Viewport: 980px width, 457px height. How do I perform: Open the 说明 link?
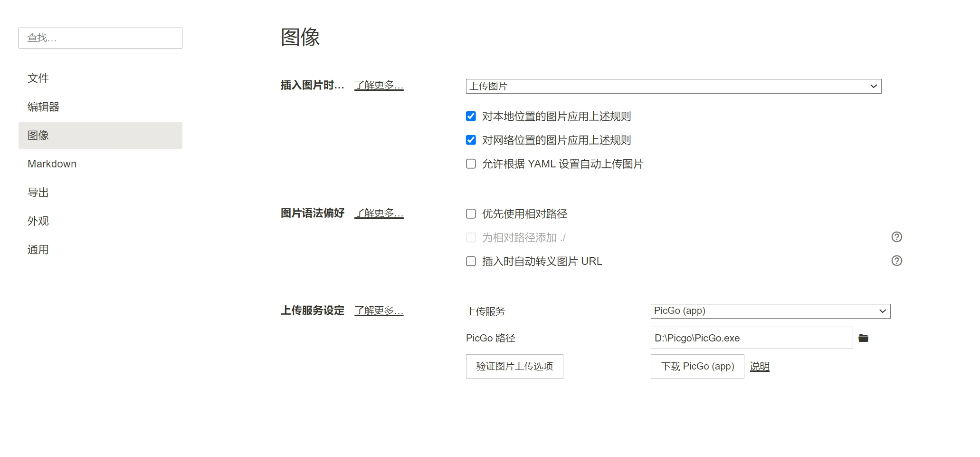pos(759,366)
